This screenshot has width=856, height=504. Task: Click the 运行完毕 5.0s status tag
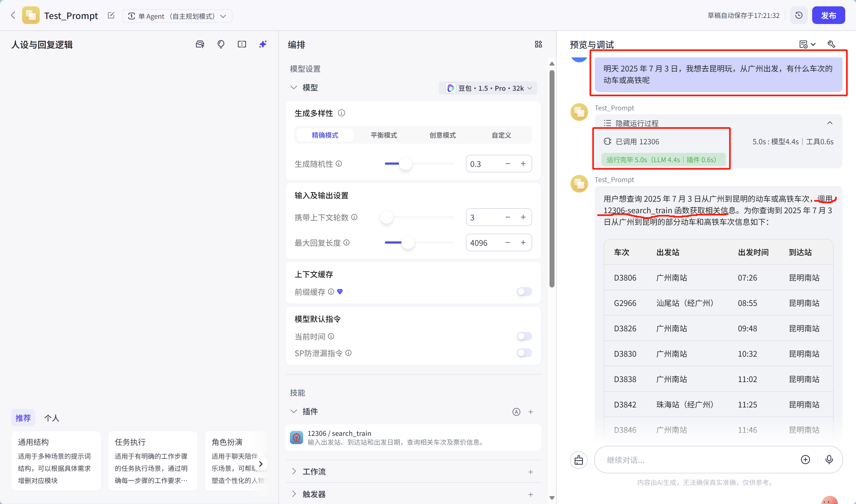(x=663, y=160)
